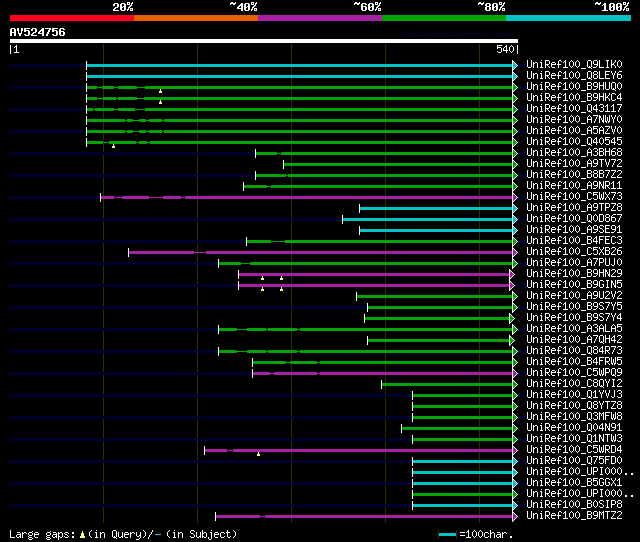Click the cyan 100char scale bar legend
640x542 pixels.
pos(447,535)
